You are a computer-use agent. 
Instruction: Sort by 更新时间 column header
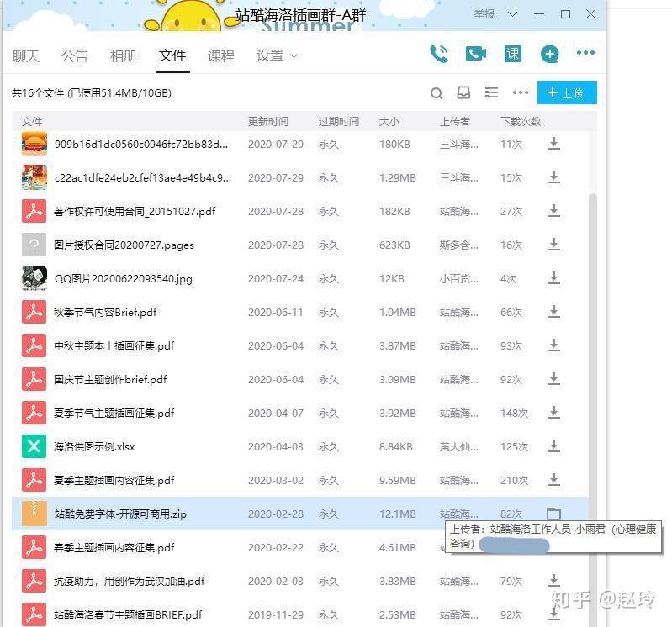pos(268,122)
